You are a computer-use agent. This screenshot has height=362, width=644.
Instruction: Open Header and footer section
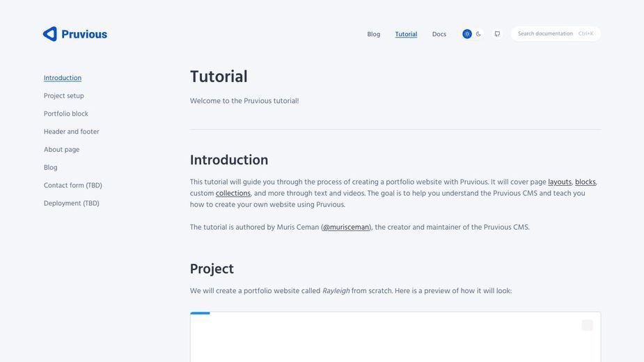[x=72, y=132]
